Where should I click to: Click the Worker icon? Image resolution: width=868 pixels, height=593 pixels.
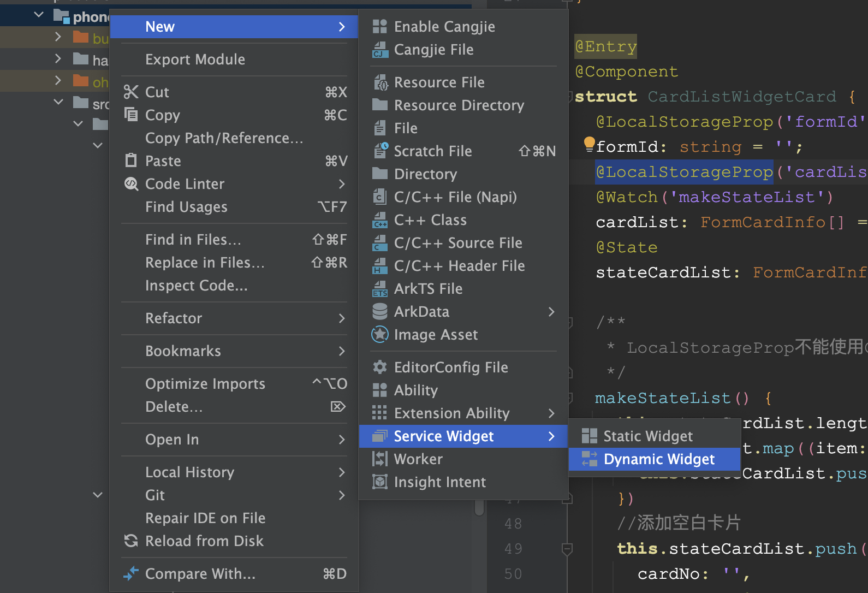[379, 459]
